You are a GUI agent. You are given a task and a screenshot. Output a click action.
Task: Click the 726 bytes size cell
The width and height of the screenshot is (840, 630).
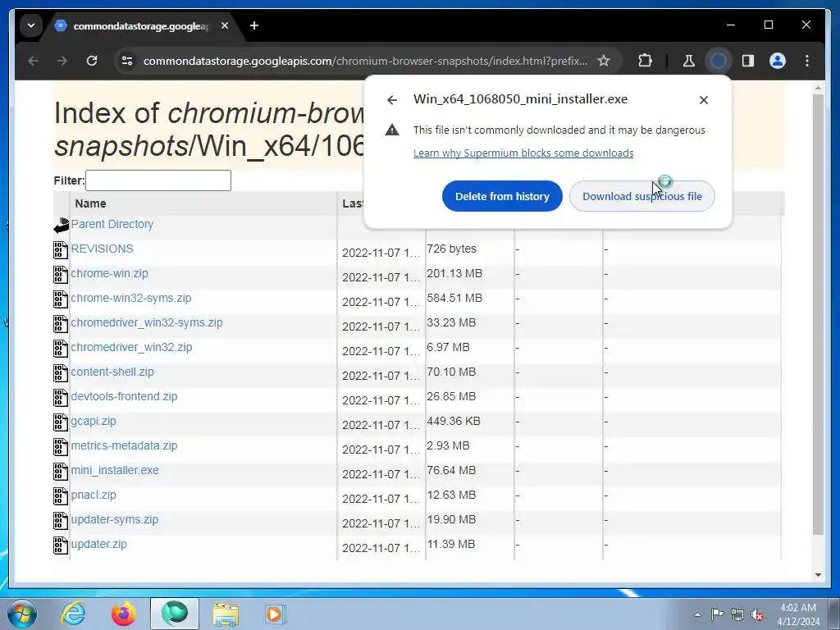coord(452,249)
